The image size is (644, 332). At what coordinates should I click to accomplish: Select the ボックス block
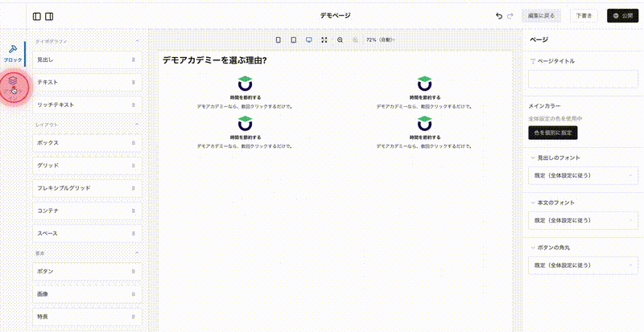(x=87, y=143)
